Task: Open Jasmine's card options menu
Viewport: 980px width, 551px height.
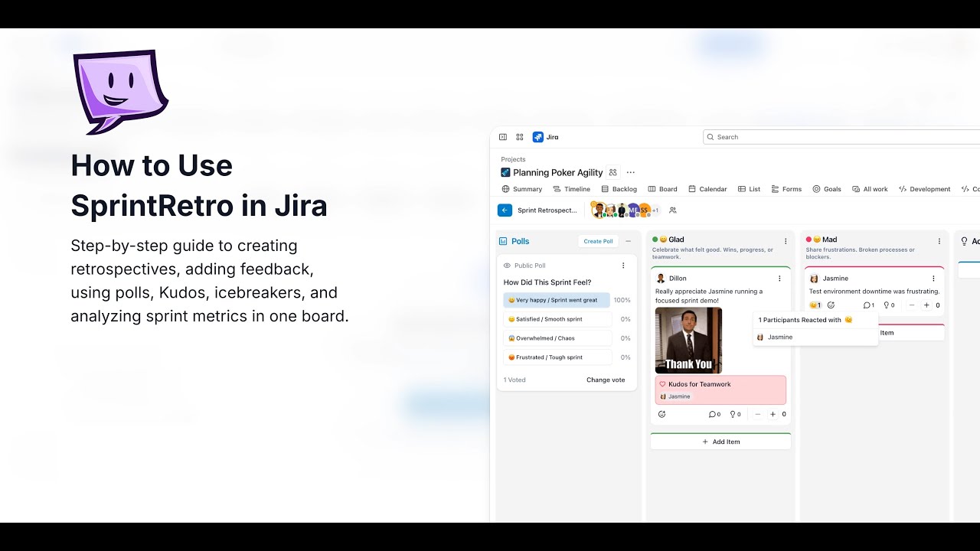Action: pos(933,279)
